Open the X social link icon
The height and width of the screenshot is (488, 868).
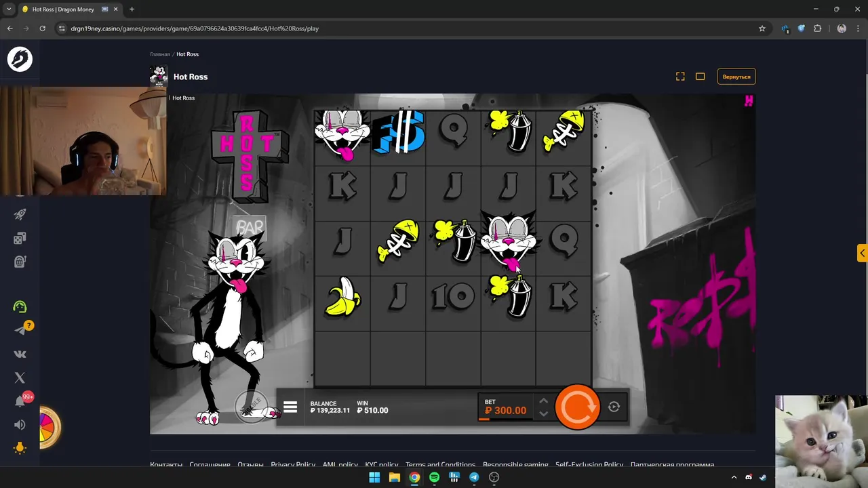[x=20, y=378]
